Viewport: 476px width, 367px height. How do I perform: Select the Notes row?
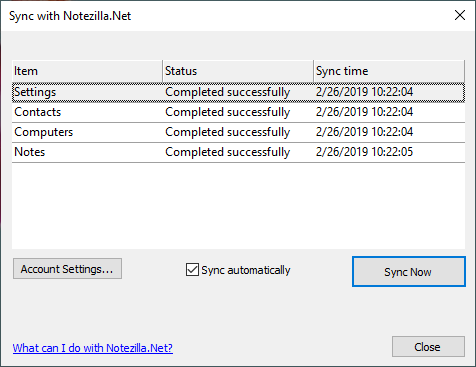tap(238, 152)
